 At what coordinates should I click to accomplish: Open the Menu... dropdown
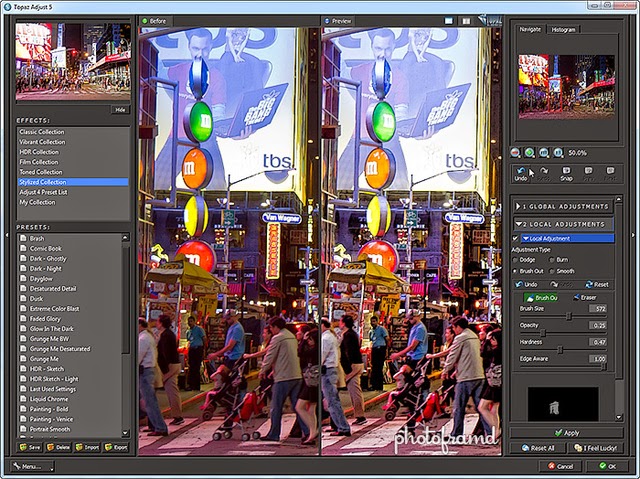(32, 466)
